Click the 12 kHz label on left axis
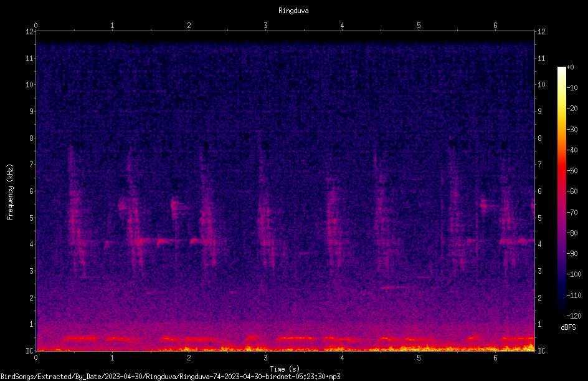The image size is (588, 381). click(30, 32)
